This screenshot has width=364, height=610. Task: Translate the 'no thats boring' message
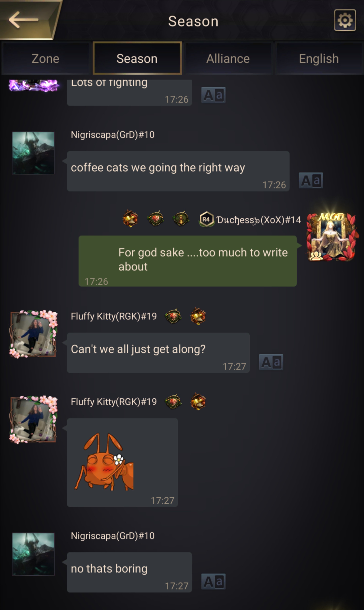pyautogui.click(x=213, y=581)
